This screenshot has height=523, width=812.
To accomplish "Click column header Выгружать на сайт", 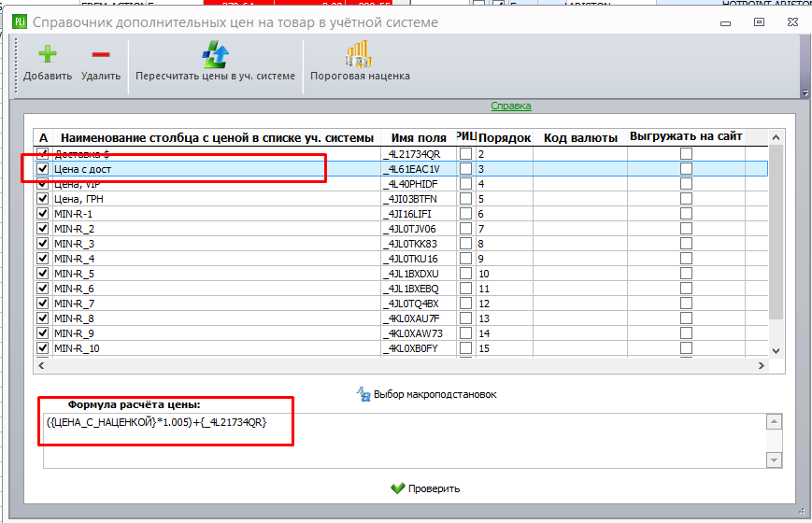I will 686,136.
